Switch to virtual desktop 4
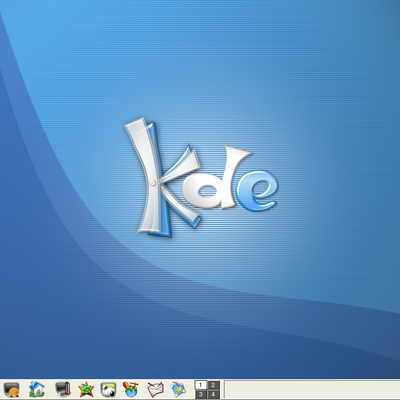Viewport: 400px width, 400px height. click(x=213, y=394)
